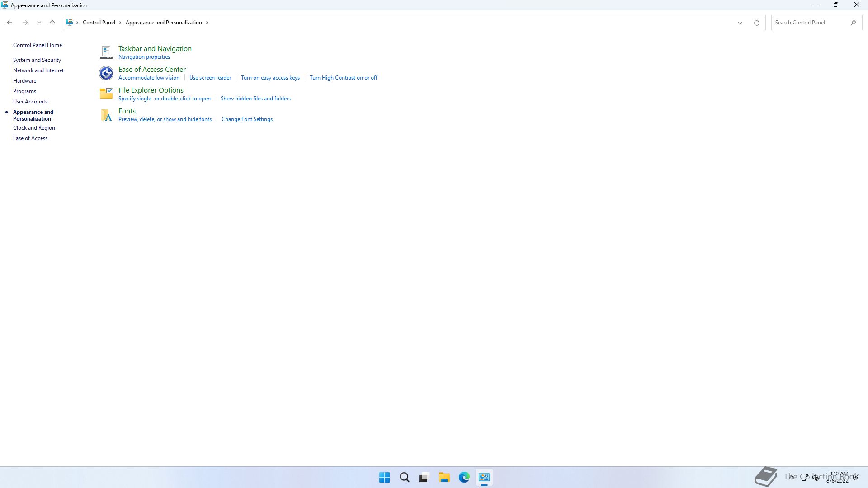This screenshot has height=488, width=868.
Task: Click Show hidden files and folders link
Action: (255, 99)
